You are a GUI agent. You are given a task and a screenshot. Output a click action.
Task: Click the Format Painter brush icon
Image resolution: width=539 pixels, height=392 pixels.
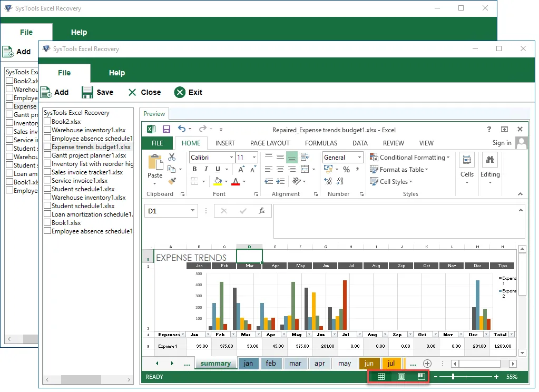point(172,181)
